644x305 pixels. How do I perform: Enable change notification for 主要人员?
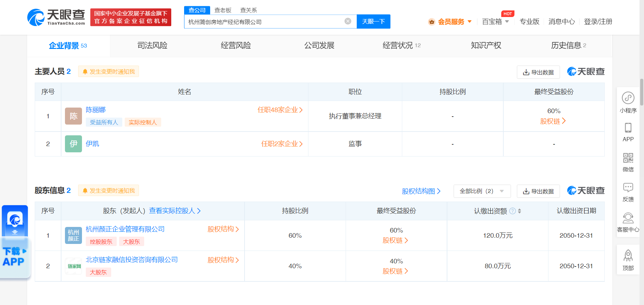108,71
